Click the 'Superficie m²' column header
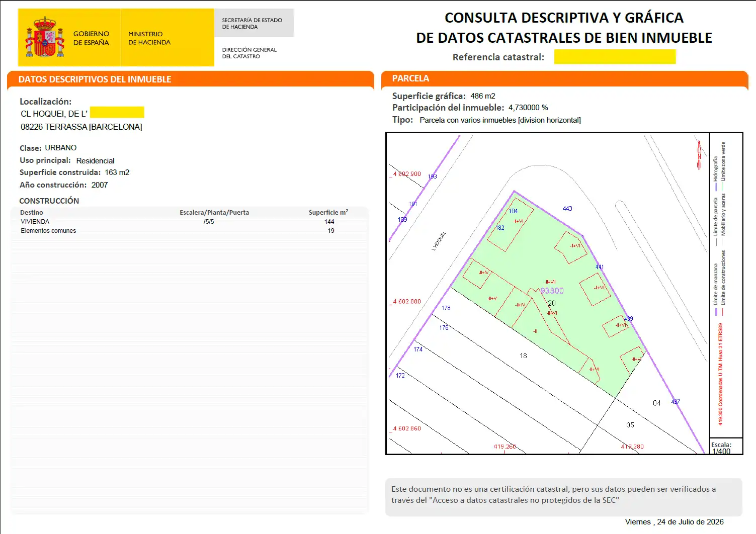 (328, 213)
